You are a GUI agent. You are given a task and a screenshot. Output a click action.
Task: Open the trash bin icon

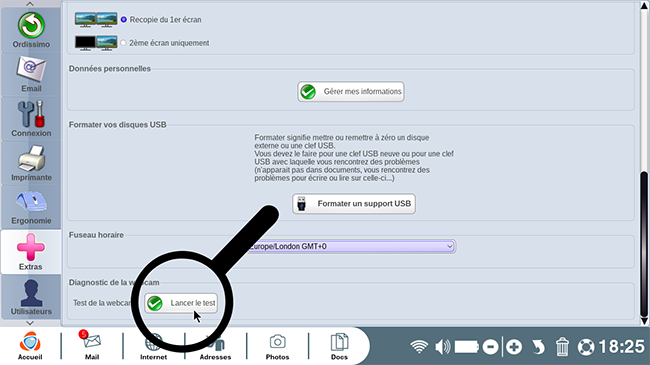[562, 346]
